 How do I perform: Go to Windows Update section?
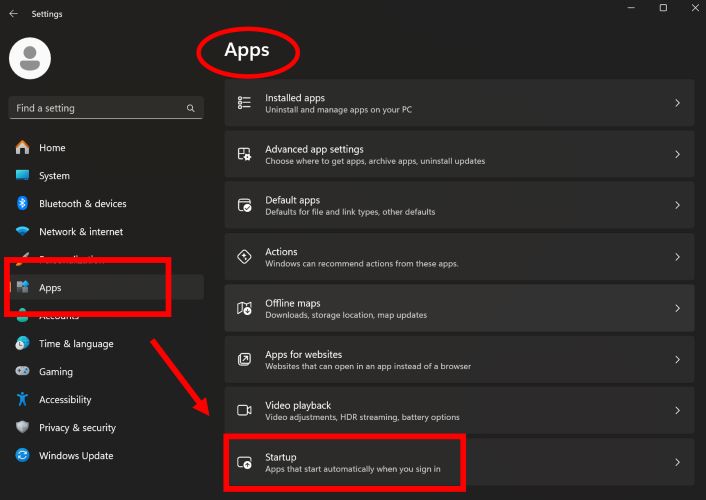(76, 456)
